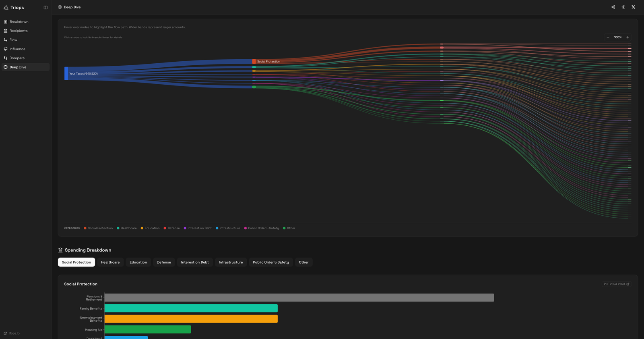Click the share icon in header
Viewport: 644px width, 339px height.
(x=613, y=7)
